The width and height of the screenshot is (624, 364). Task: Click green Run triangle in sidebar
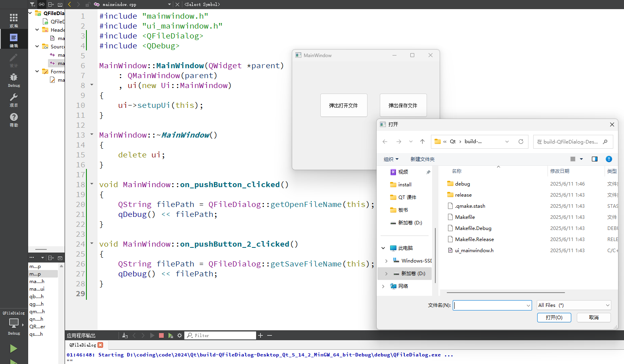[x=13, y=349]
